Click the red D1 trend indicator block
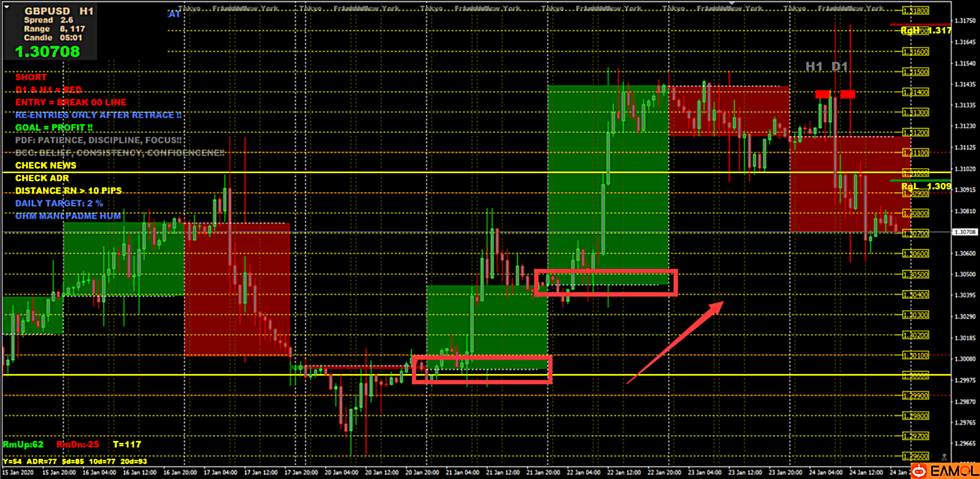Screen dimensions: 980x479 click(848, 95)
